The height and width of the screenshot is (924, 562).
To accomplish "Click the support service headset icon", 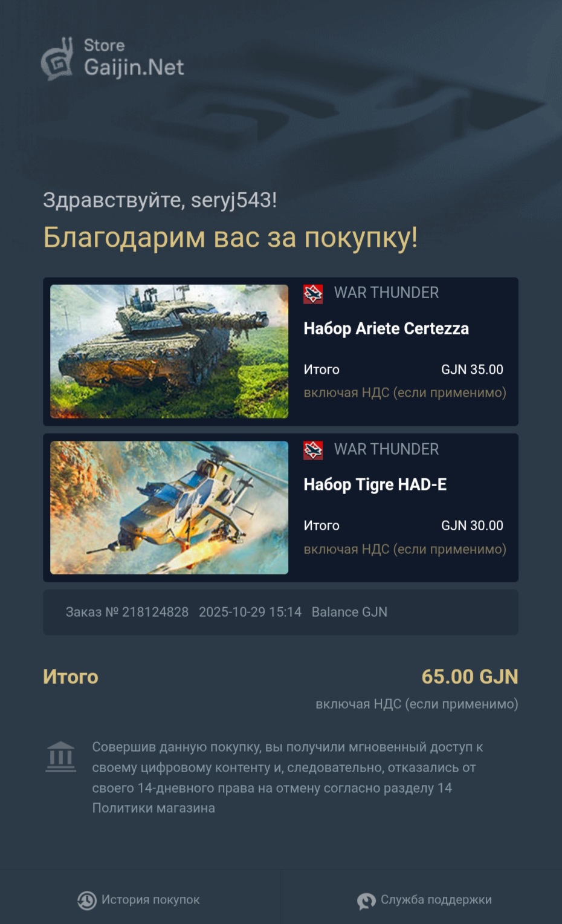I will pos(366,901).
